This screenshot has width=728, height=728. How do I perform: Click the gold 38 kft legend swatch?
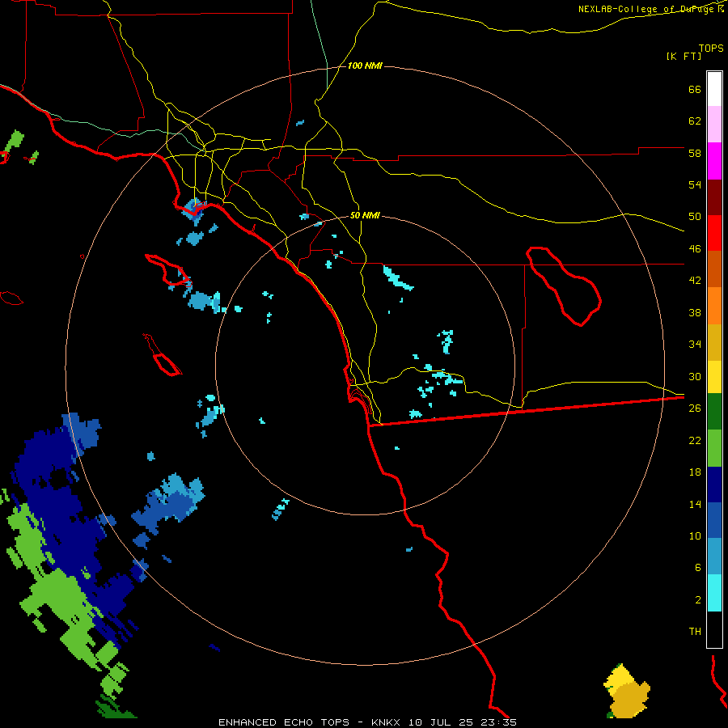(714, 341)
